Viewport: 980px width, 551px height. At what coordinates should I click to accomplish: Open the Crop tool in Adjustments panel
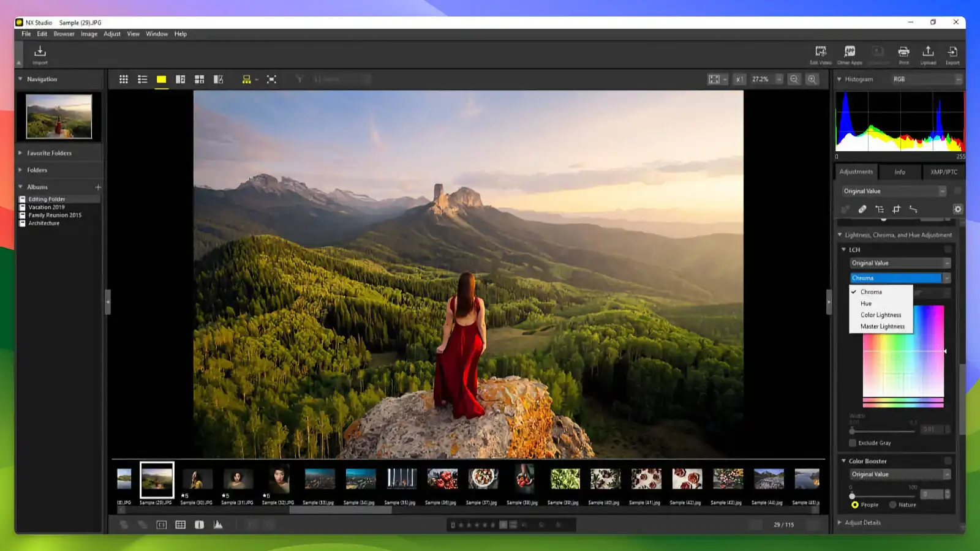pyautogui.click(x=897, y=209)
